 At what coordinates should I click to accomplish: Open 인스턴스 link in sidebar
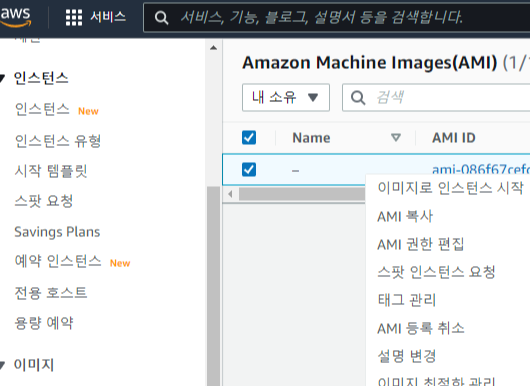click(42, 110)
